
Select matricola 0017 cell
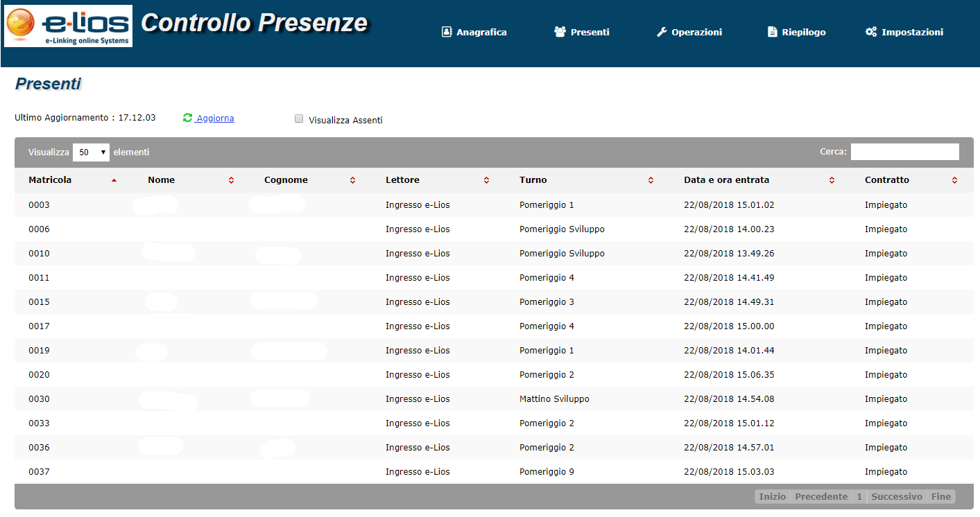coord(39,326)
